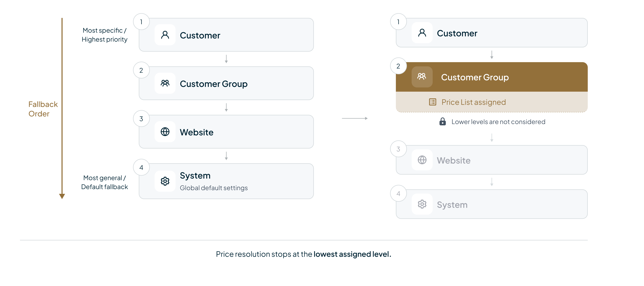This screenshot has width=644, height=286.
Task: Click the gear icon in left System card
Action: (x=165, y=181)
